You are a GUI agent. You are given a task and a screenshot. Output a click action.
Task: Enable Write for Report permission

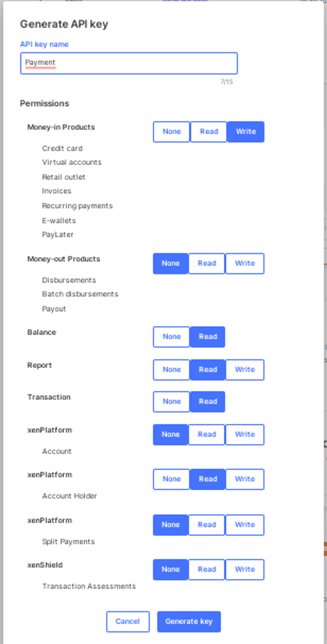245,370
